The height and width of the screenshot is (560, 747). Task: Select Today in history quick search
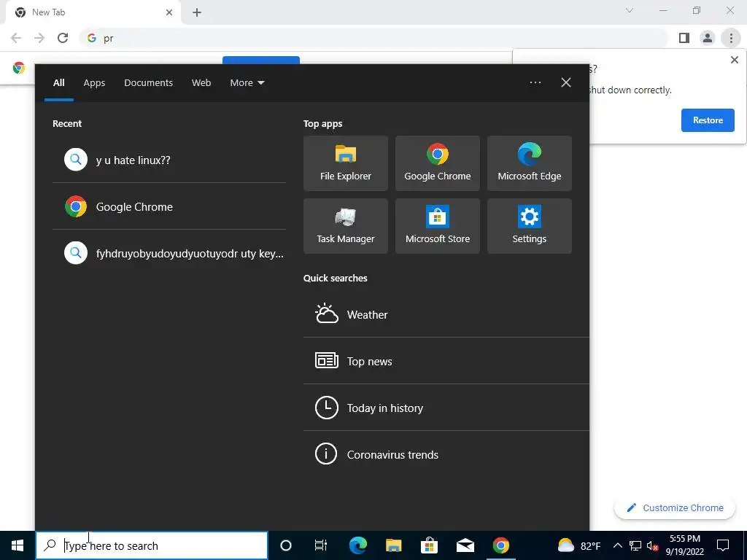click(x=446, y=408)
